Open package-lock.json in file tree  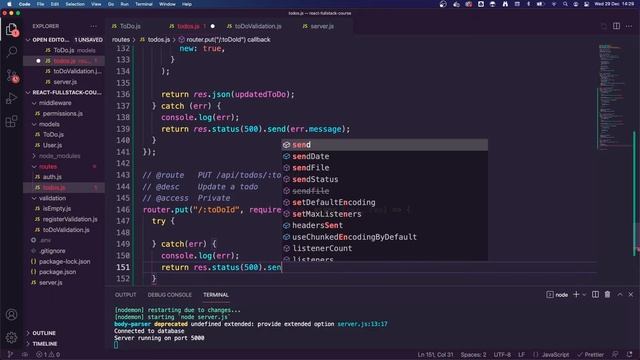pos(64,261)
